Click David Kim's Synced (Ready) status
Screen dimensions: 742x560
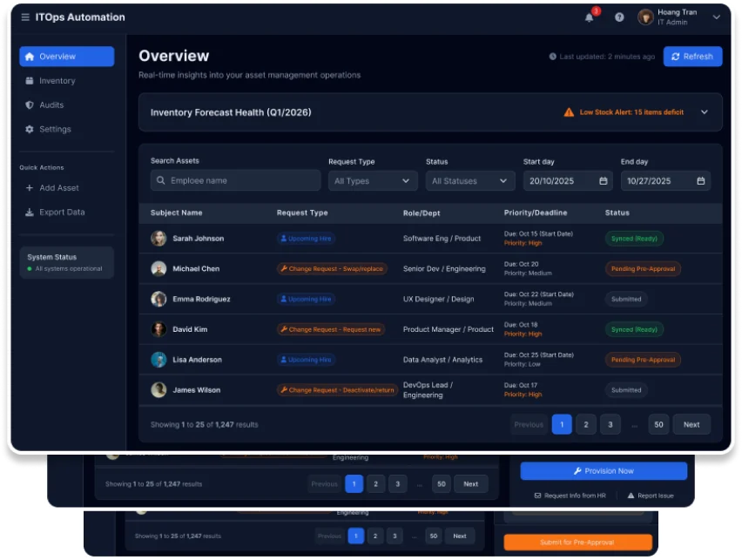tap(634, 329)
